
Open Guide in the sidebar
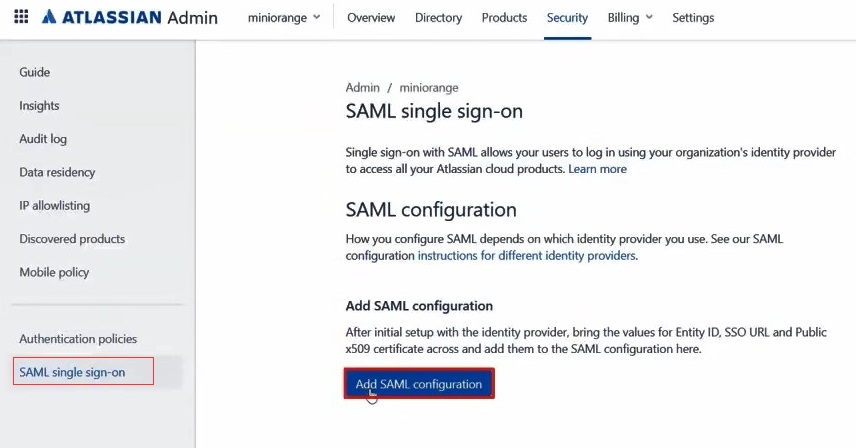coord(35,72)
